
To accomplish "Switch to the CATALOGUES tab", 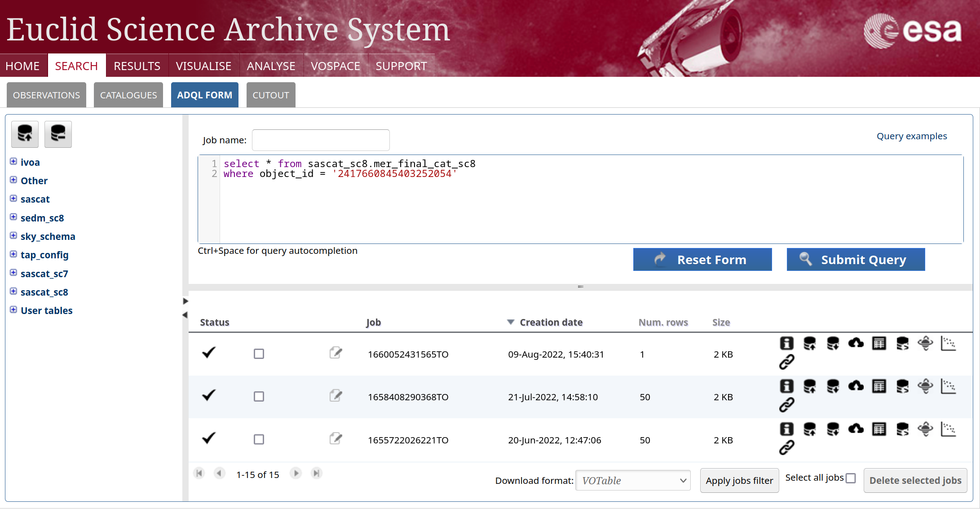I will (x=128, y=95).
